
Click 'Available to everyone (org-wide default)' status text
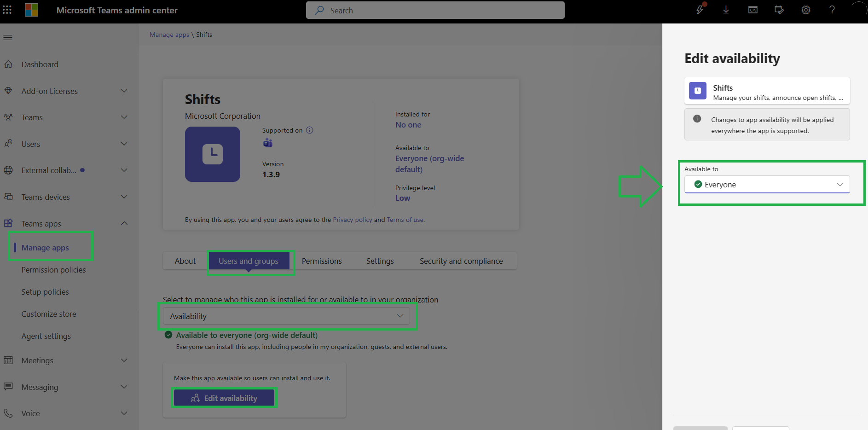coord(247,335)
